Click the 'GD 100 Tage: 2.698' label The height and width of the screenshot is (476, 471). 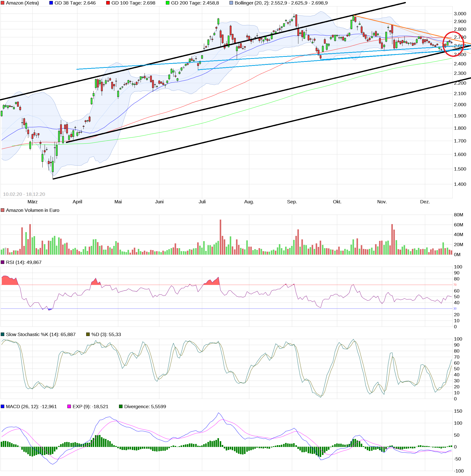(x=133, y=3)
